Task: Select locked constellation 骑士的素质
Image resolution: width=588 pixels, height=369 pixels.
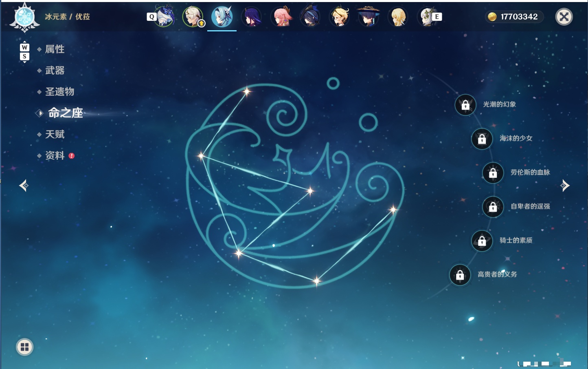Action: point(482,241)
